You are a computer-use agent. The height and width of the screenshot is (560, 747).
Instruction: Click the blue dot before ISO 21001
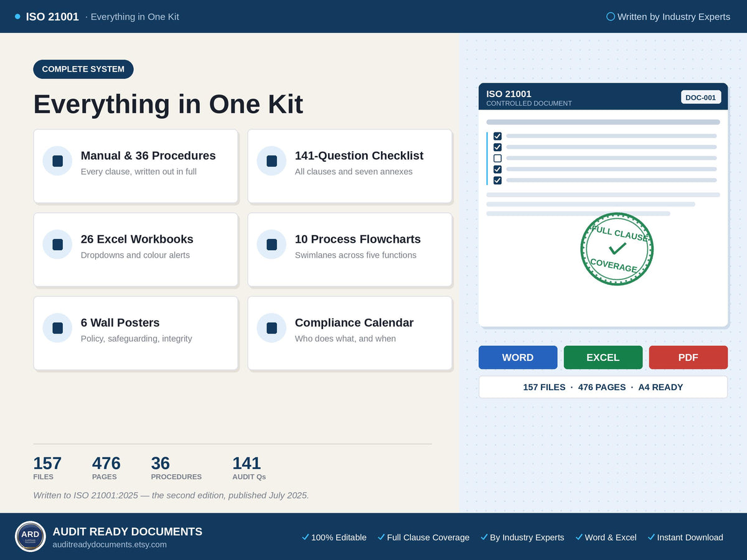point(17,17)
